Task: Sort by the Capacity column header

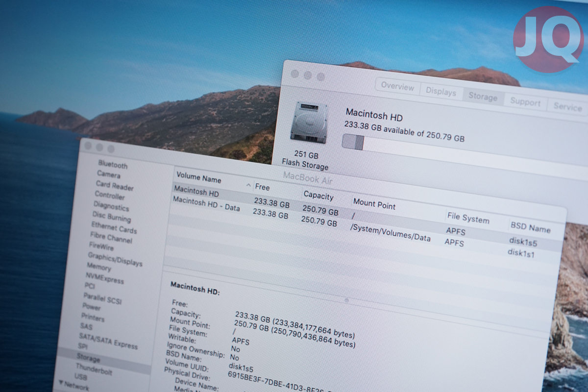Action: [x=318, y=195]
